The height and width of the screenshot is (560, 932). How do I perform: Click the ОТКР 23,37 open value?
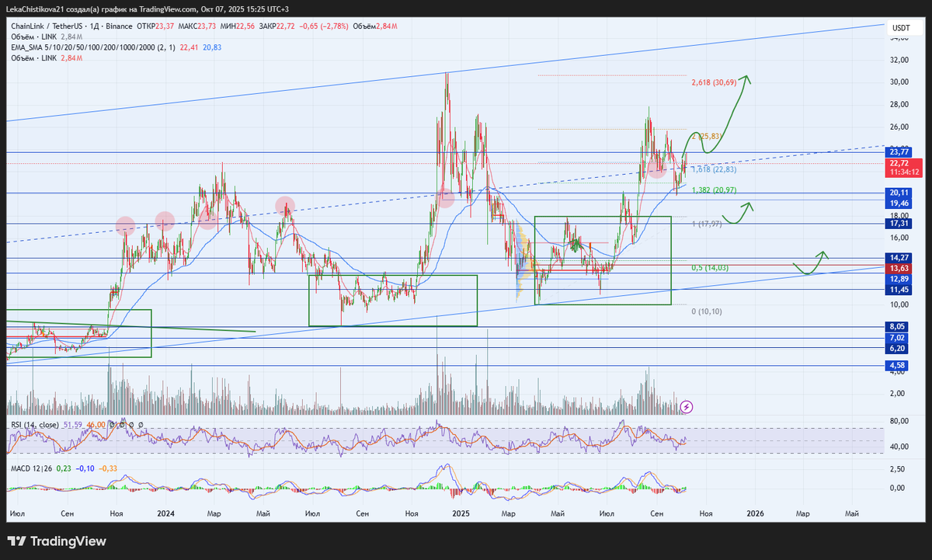[155, 26]
